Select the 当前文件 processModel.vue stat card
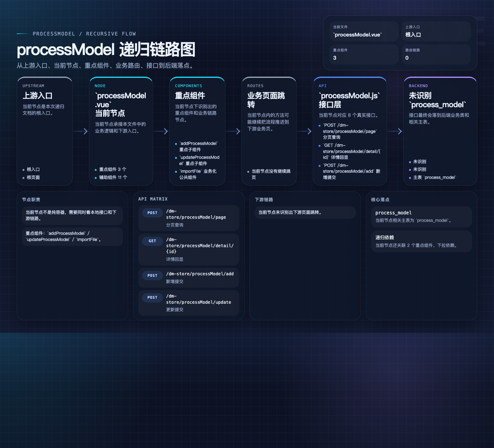Image resolution: width=494 pixels, height=448 pixels. (x=364, y=32)
